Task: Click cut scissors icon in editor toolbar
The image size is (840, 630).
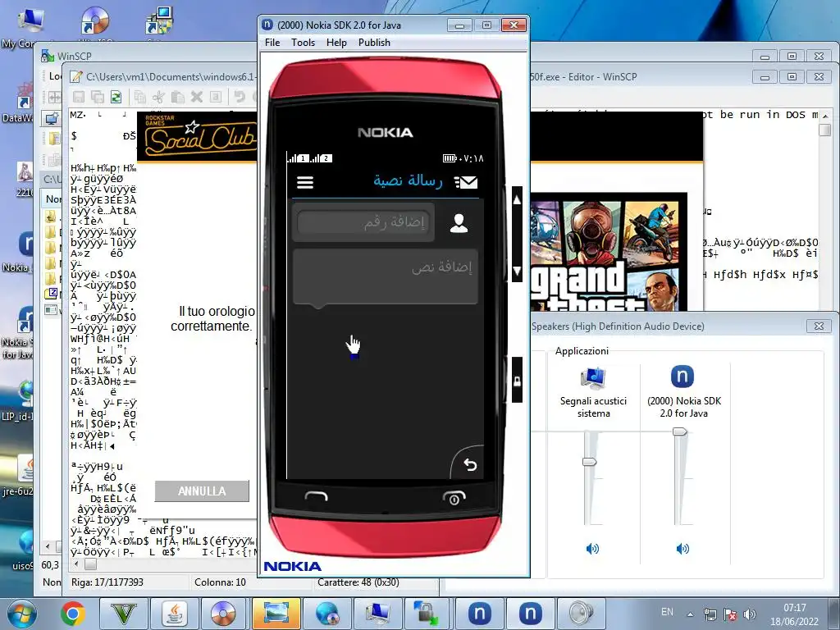Action: (158, 97)
